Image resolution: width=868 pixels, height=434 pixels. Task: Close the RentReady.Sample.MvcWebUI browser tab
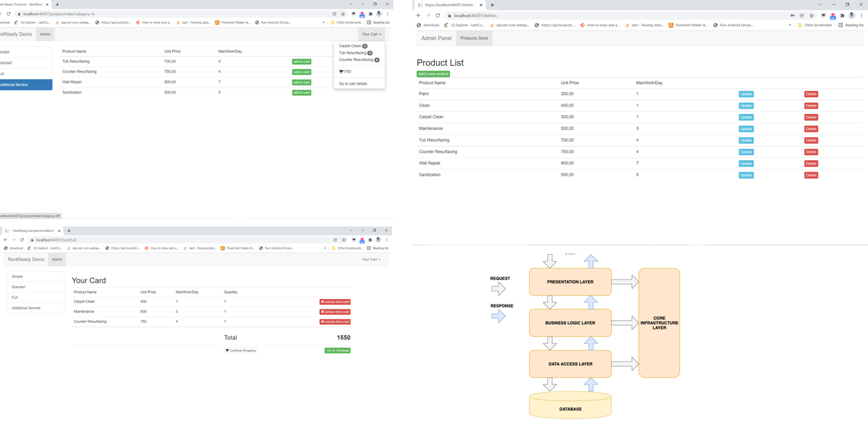(60, 231)
